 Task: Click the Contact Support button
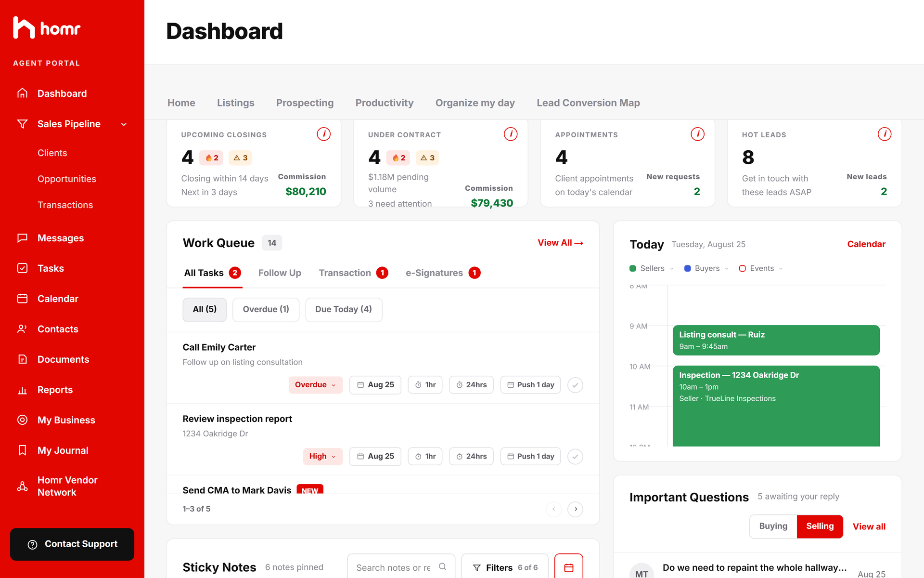(72, 544)
